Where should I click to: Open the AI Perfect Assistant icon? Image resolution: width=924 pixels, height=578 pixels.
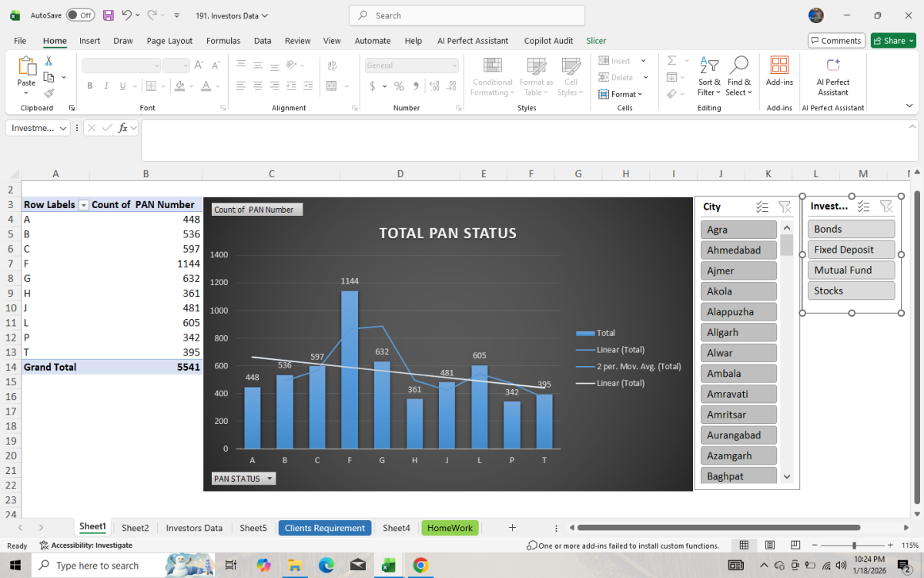(x=832, y=66)
